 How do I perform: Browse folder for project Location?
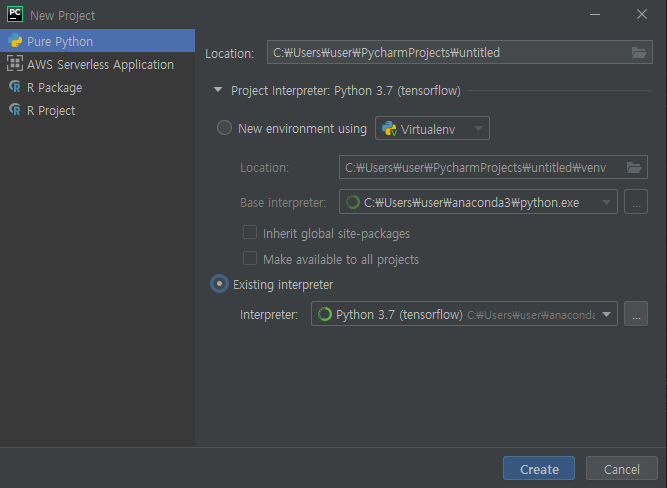tap(639, 52)
